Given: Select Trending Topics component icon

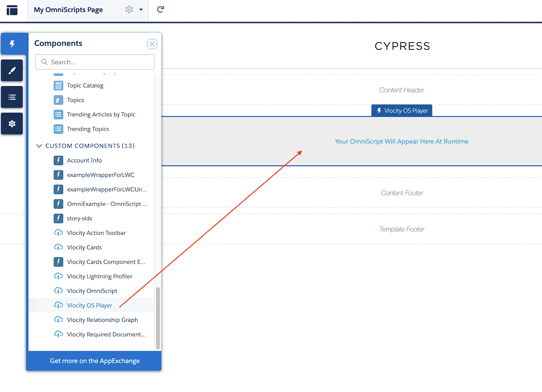Looking at the screenshot, I should coord(58,129).
